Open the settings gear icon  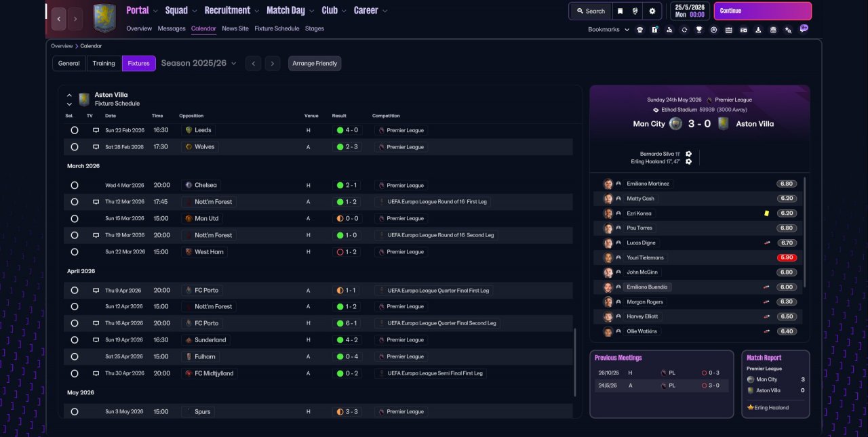pyautogui.click(x=652, y=11)
